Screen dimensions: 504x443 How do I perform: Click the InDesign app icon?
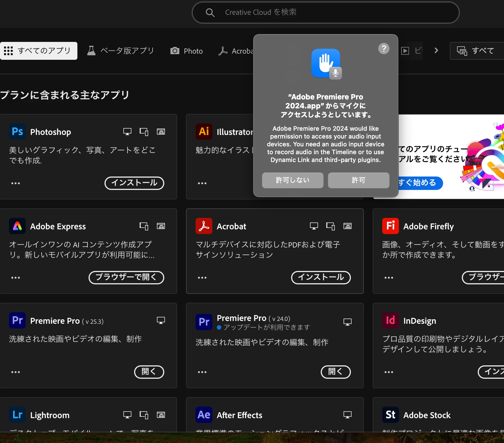click(x=391, y=320)
